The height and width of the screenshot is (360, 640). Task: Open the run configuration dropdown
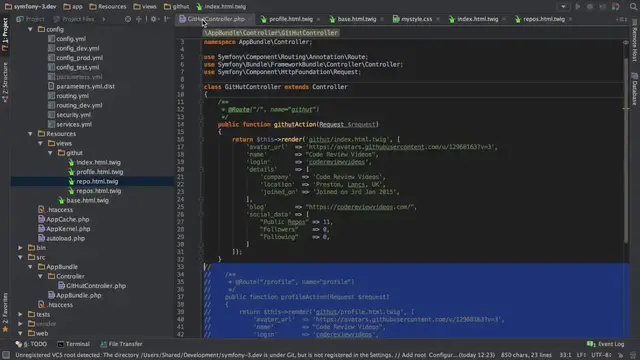pos(563,7)
